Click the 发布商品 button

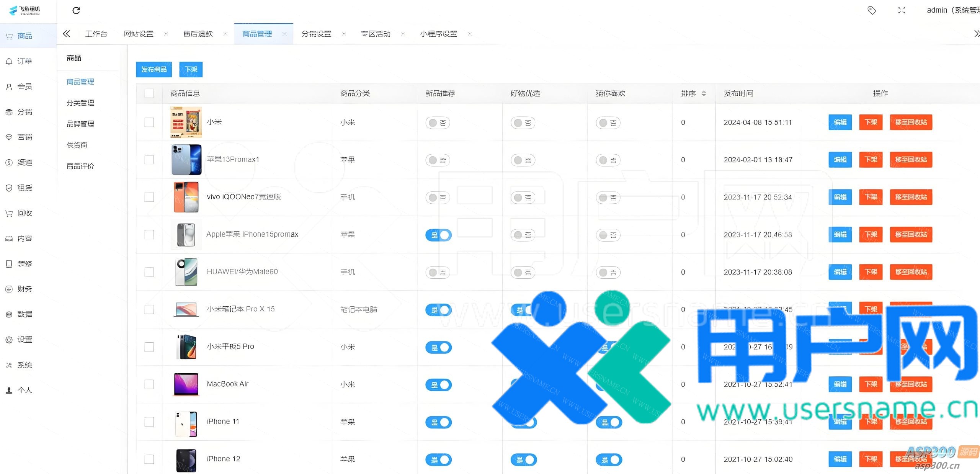tap(154, 69)
